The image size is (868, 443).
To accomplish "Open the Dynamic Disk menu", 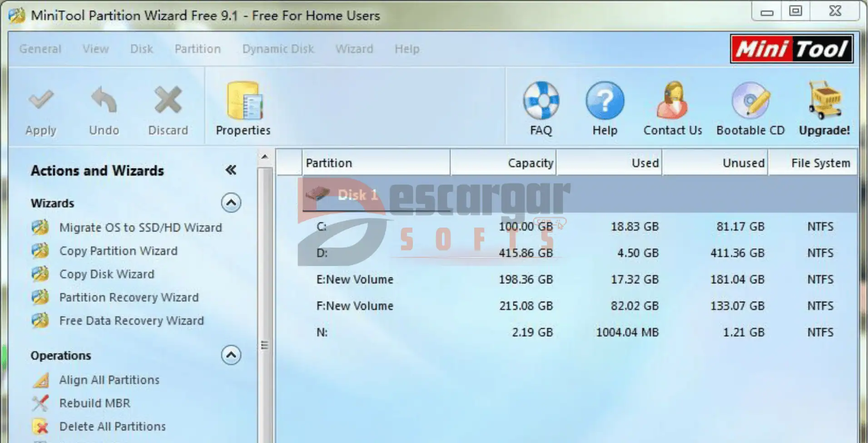I will (x=278, y=49).
